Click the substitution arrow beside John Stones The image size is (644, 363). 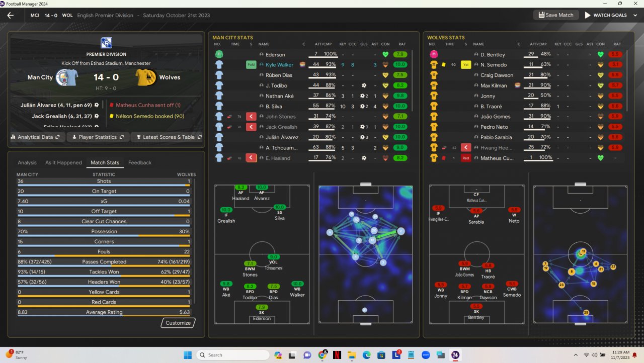[x=251, y=117]
